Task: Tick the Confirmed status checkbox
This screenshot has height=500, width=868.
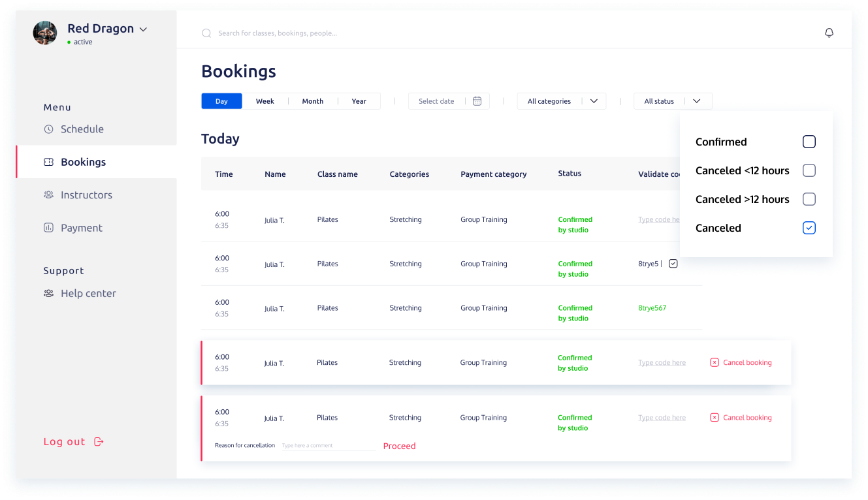Action: coord(809,142)
